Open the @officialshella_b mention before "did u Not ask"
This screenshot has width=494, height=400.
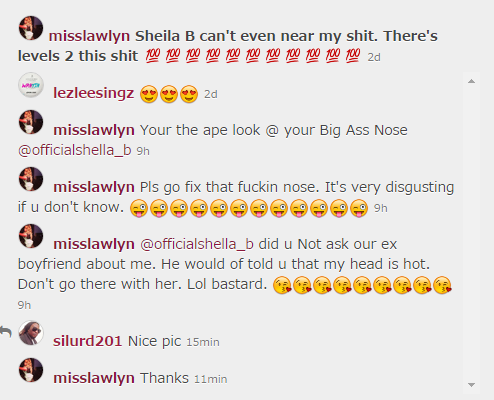click(x=197, y=244)
